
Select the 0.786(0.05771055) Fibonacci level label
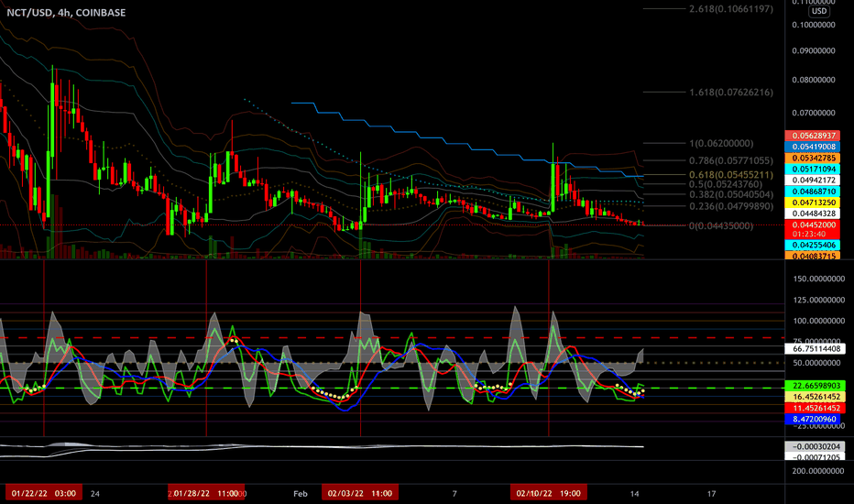(731, 160)
